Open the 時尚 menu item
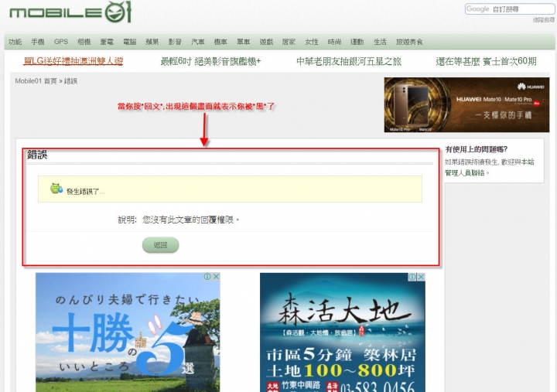 (x=335, y=42)
